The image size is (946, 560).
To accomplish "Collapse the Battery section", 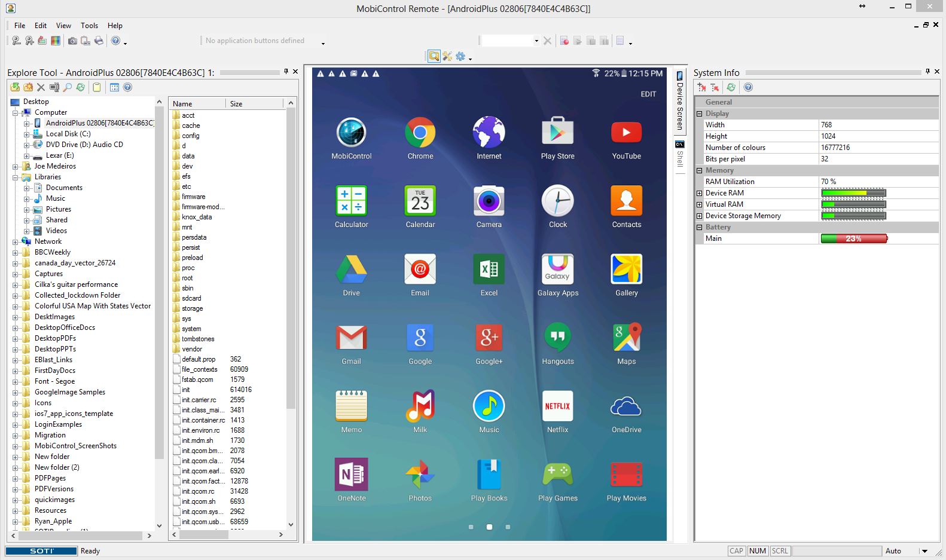I will (x=699, y=227).
